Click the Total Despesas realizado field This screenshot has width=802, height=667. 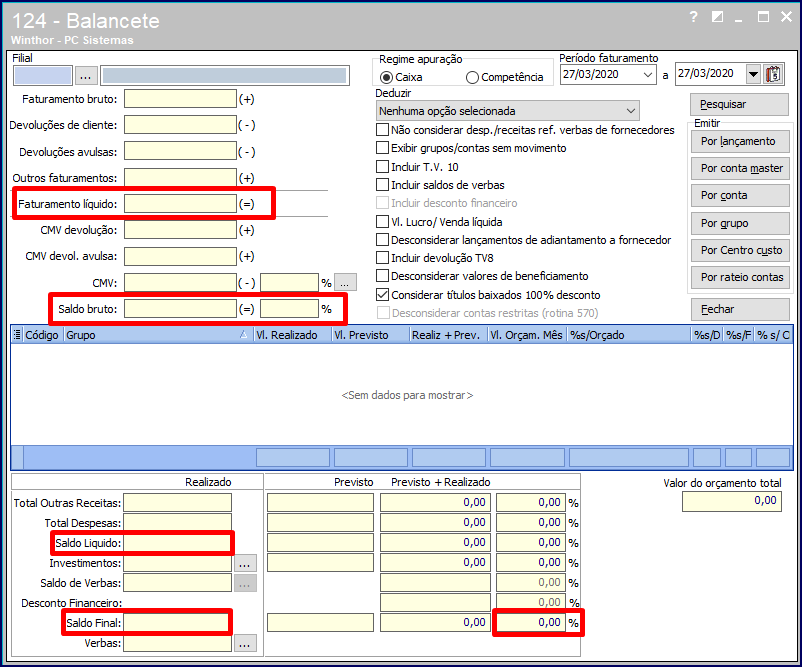(x=177, y=523)
